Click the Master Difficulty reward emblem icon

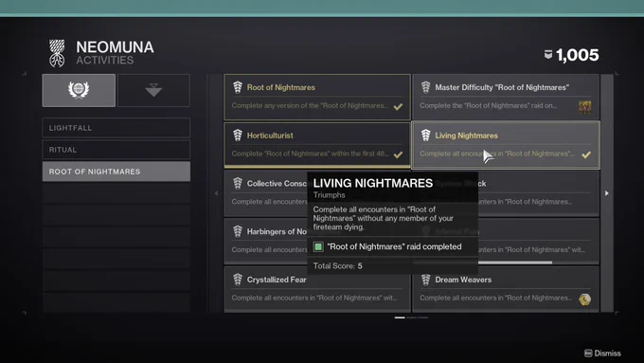pyautogui.click(x=585, y=107)
